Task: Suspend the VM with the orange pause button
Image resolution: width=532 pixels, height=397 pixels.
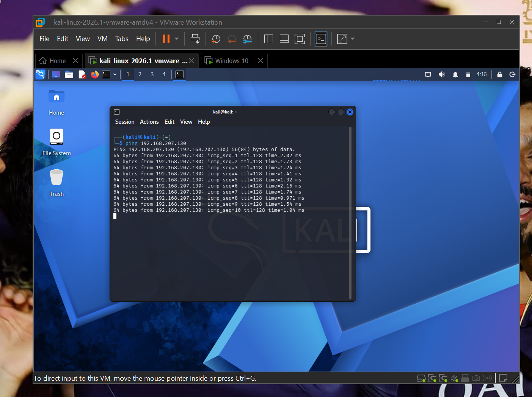Action: pyautogui.click(x=166, y=39)
